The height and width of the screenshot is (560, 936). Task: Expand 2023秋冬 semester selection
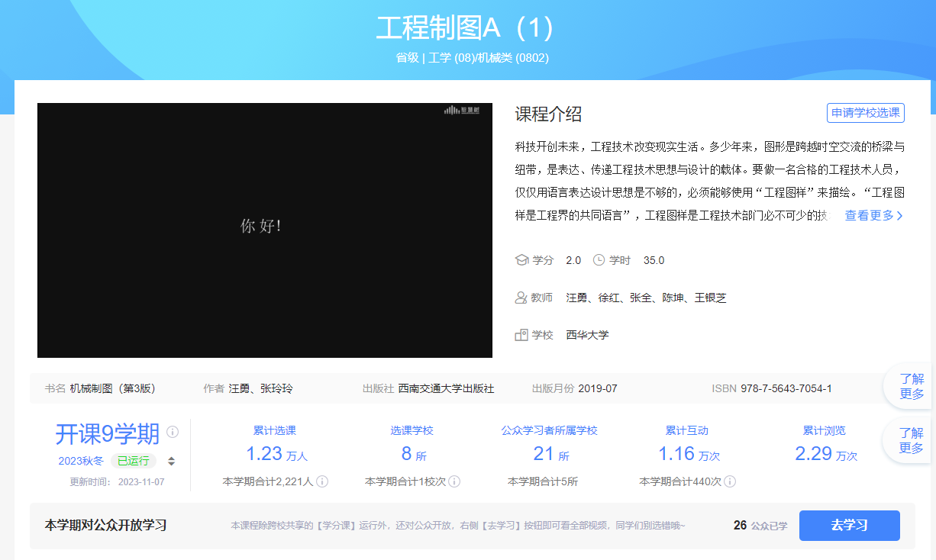click(x=81, y=461)
